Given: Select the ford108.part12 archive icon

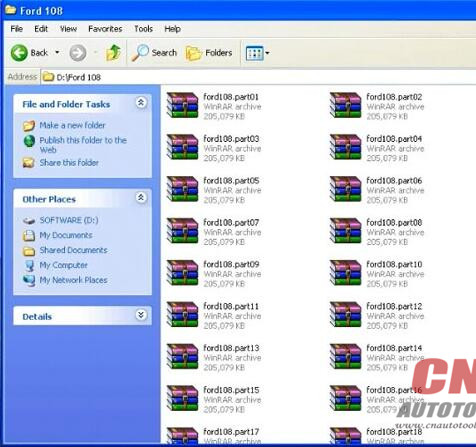Looking at the screenshot, I should (x=345, y=314).
